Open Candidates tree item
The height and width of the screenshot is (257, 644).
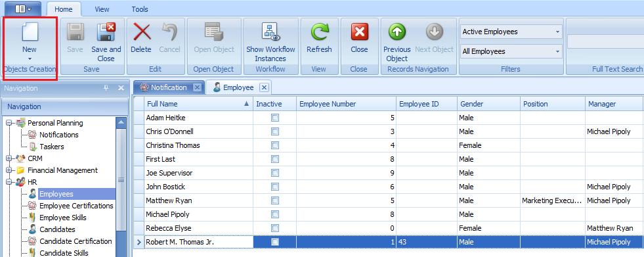57,229
